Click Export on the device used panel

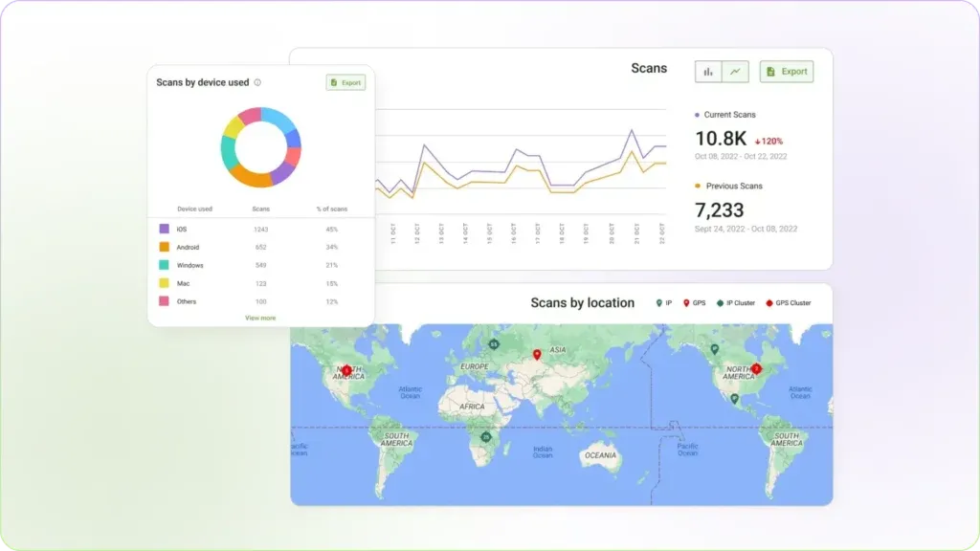click(346, 82)
